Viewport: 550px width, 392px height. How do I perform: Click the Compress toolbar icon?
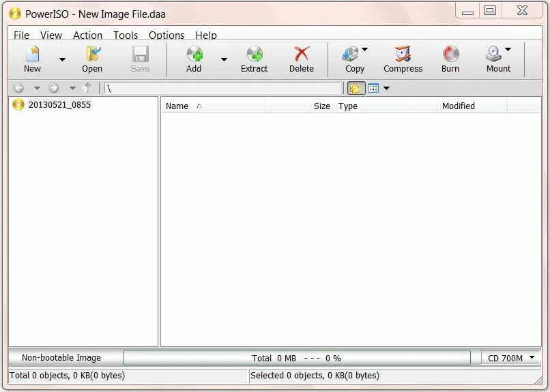pyautogui.click(x=403, y=55)
